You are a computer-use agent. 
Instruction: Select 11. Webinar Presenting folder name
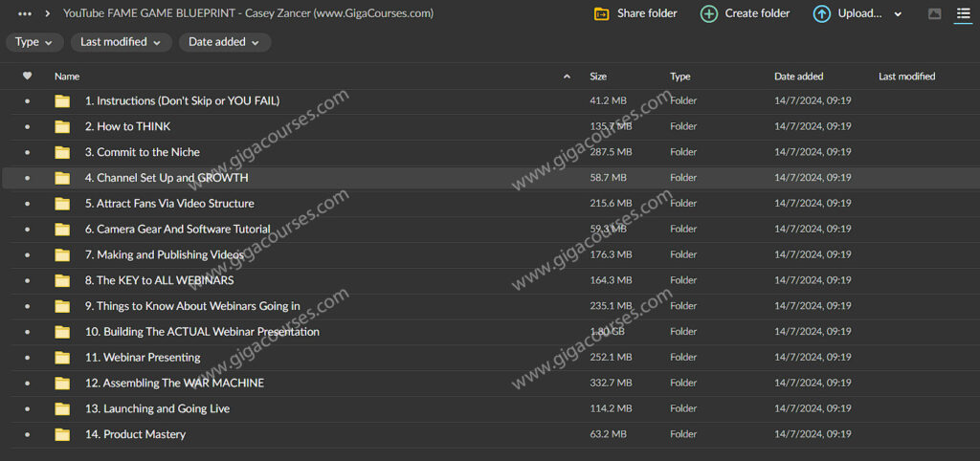pos(143,358)
